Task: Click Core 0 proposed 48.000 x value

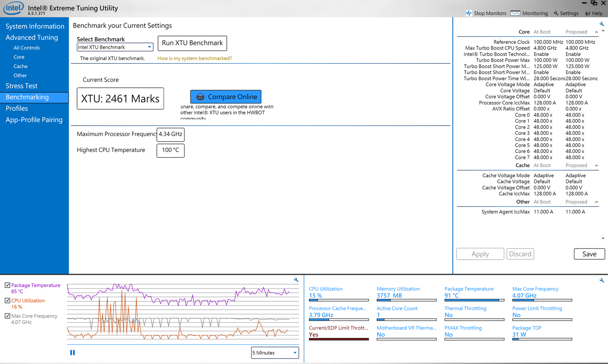Action: (x=575, y=115)
